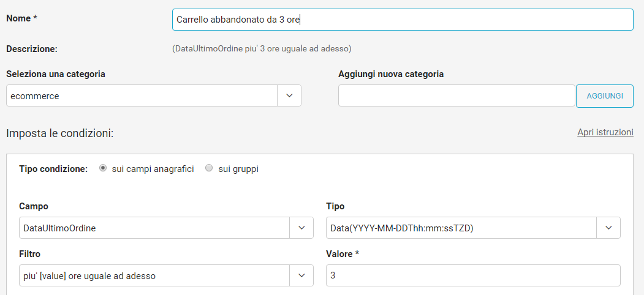Click the 'Valore *' field label
This screenshot has height=295, width=644.
(x=343, y=253)
